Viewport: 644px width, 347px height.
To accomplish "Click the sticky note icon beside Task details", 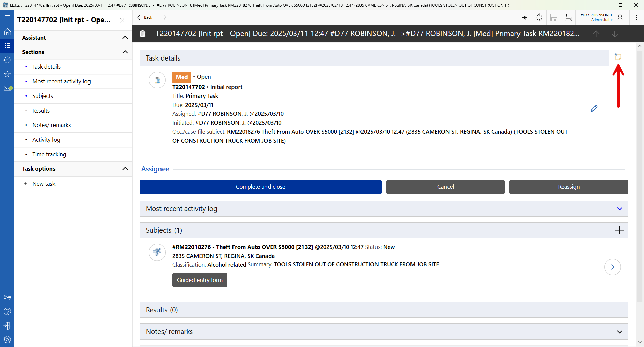I will (618, 57).
